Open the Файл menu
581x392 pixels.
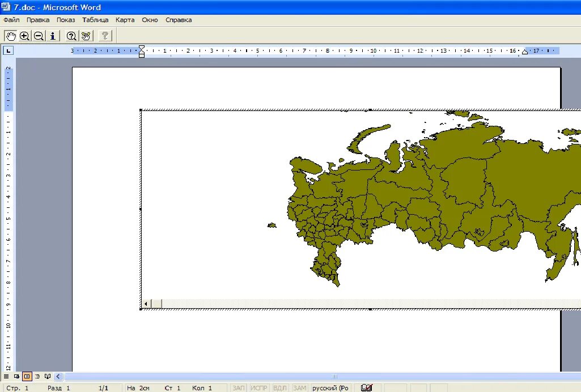[x=11, y=20]
